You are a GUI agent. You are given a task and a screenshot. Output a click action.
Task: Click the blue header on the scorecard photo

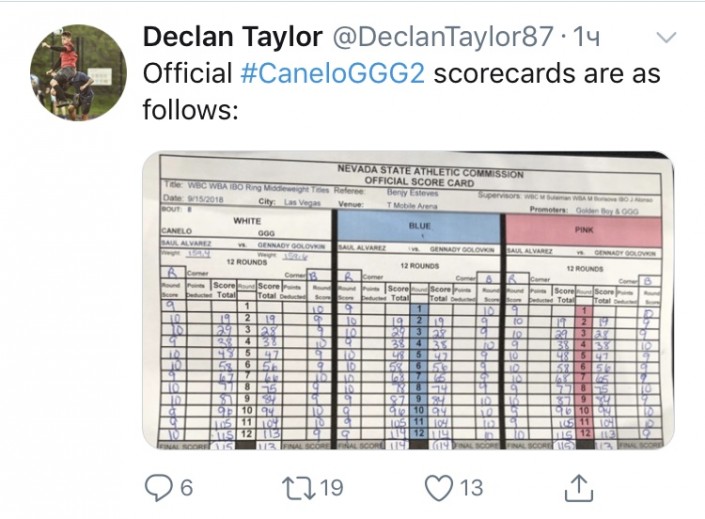pyautogui.click(x=419, y=227)
